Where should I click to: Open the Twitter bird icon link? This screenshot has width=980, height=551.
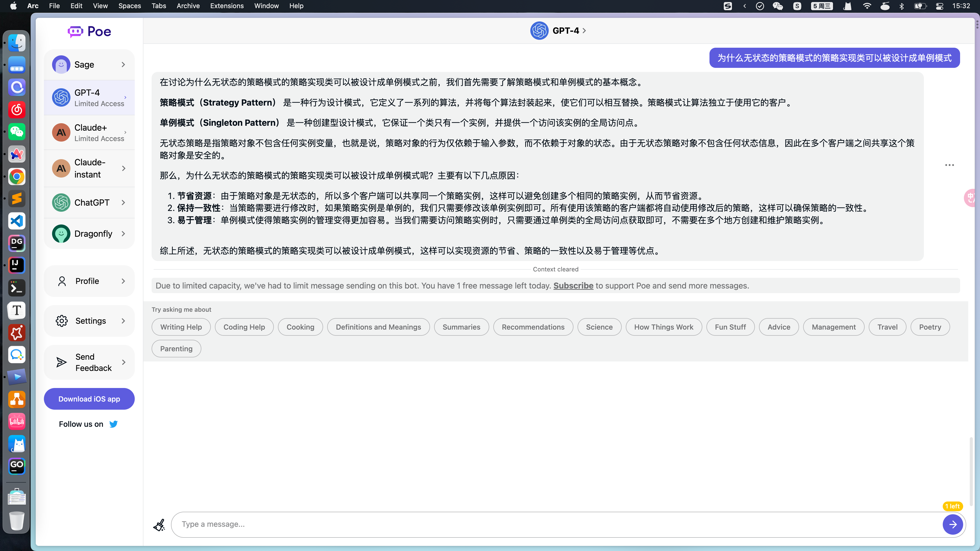click(x=113, y=424)
